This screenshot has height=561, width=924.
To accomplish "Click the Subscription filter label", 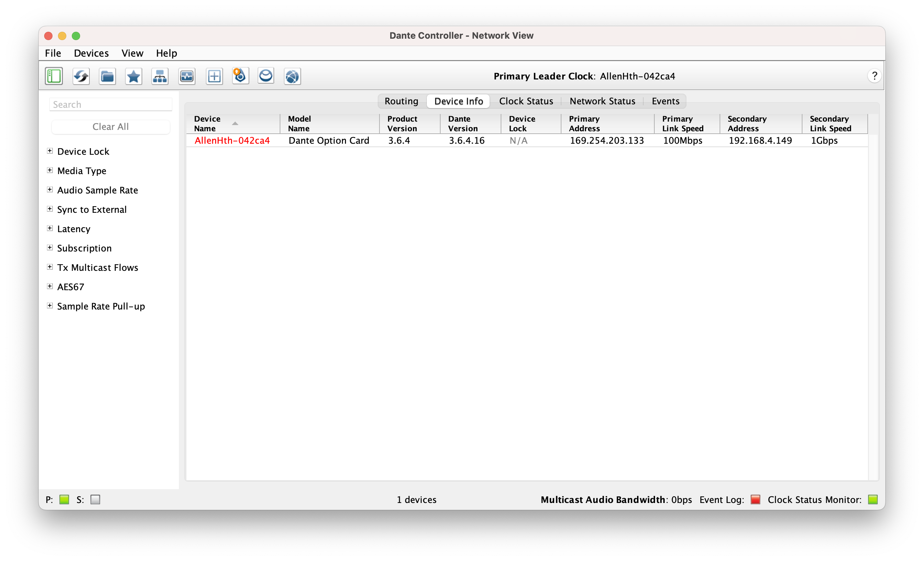I will (84, 248).
